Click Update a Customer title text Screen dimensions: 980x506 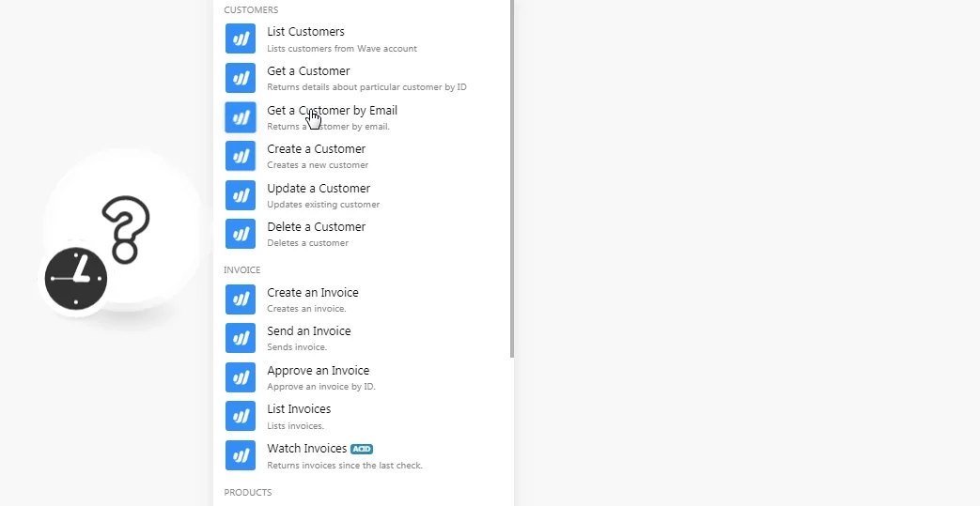coord(319,188)
